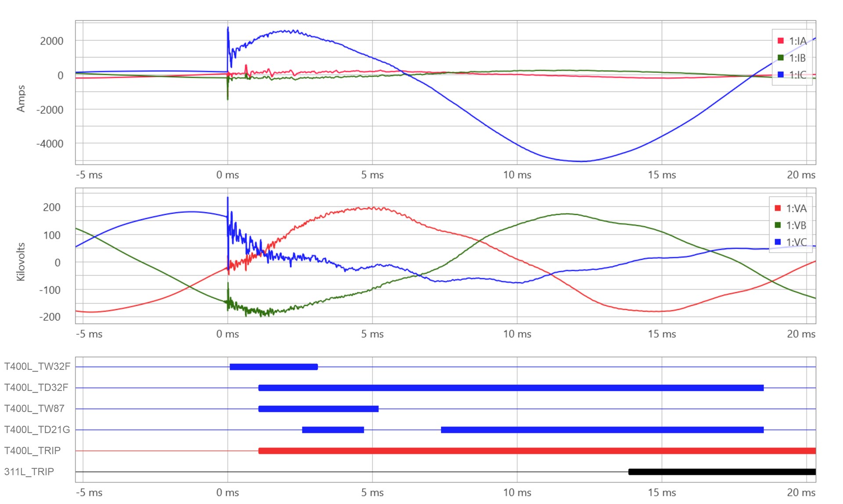Viewport: 843px width, 504px height.
Task: Click the red 1:IA legend swatch
Action: click(780, 41)
